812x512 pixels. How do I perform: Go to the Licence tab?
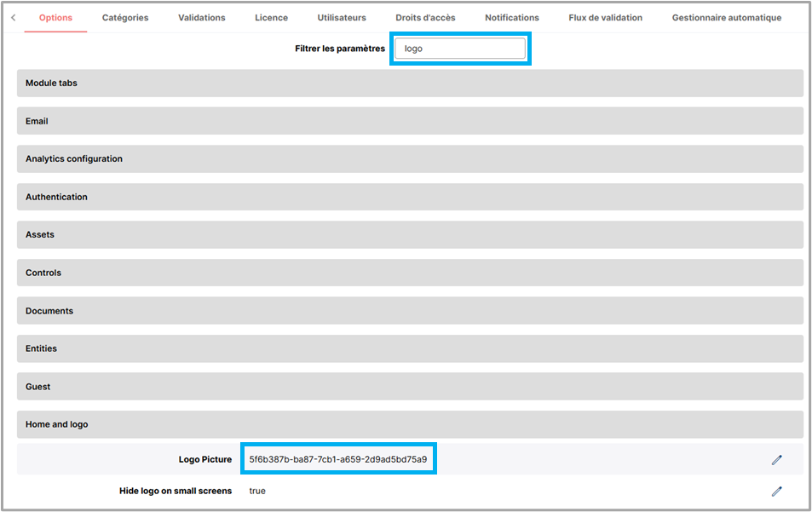coord(271,18)
